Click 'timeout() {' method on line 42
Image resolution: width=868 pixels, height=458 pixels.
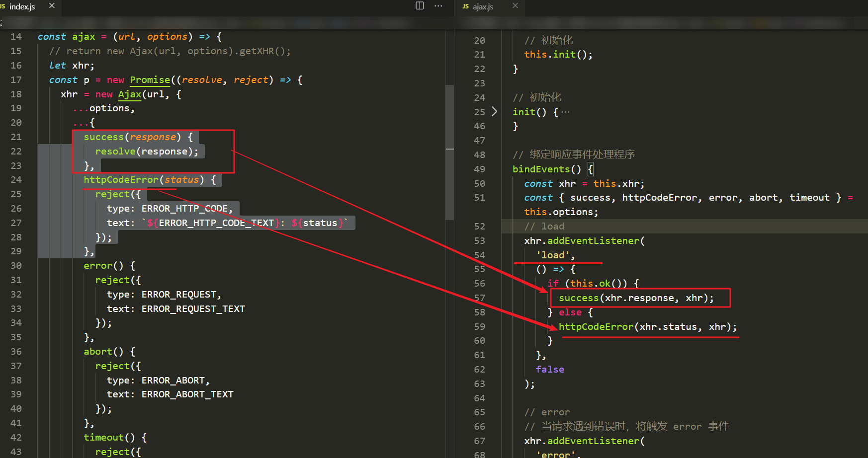115,438
